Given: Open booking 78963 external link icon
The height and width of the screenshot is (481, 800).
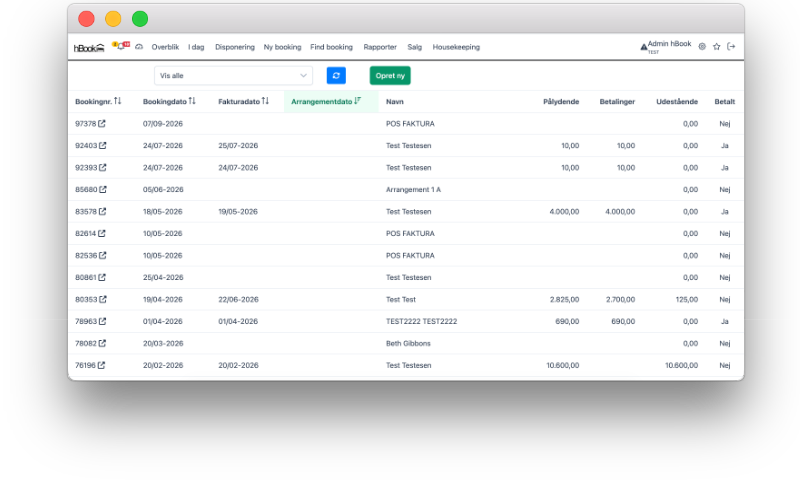Looking at the screenshot, I should pyautogui.click(x=103, y=321).
